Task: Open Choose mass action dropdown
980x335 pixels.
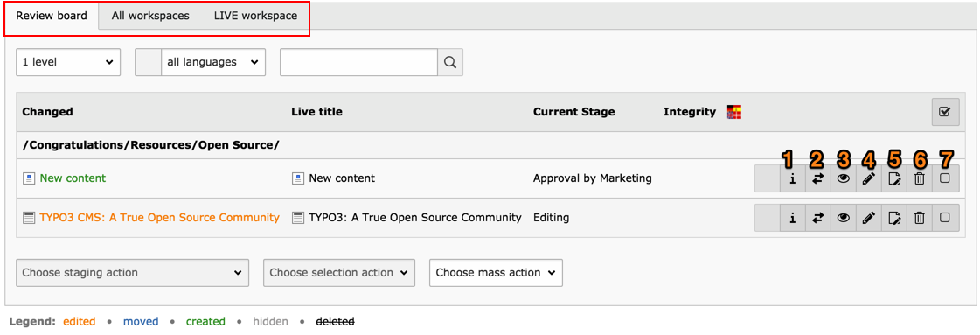Action: (x=497, y=273)
